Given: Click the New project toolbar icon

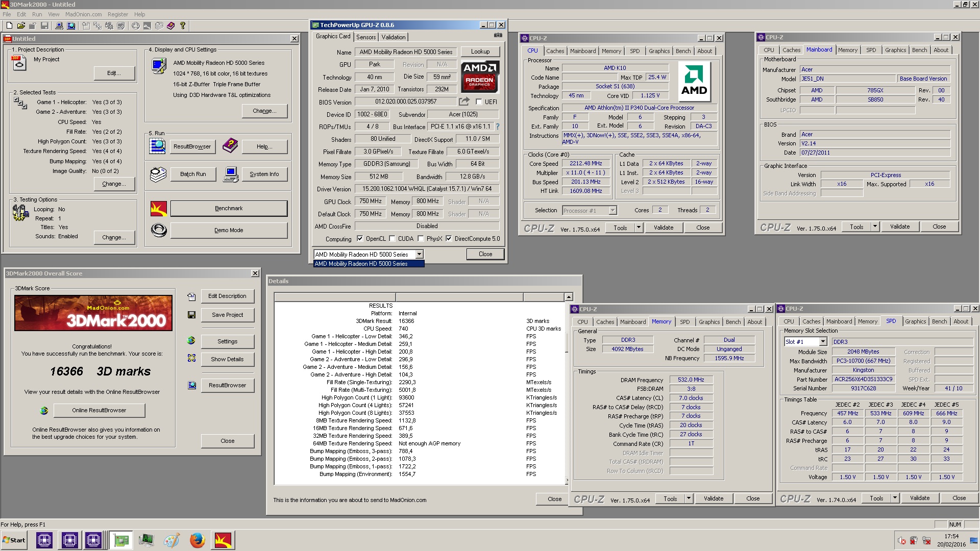Looking at the screenshot, I should [x=9, y=26].
